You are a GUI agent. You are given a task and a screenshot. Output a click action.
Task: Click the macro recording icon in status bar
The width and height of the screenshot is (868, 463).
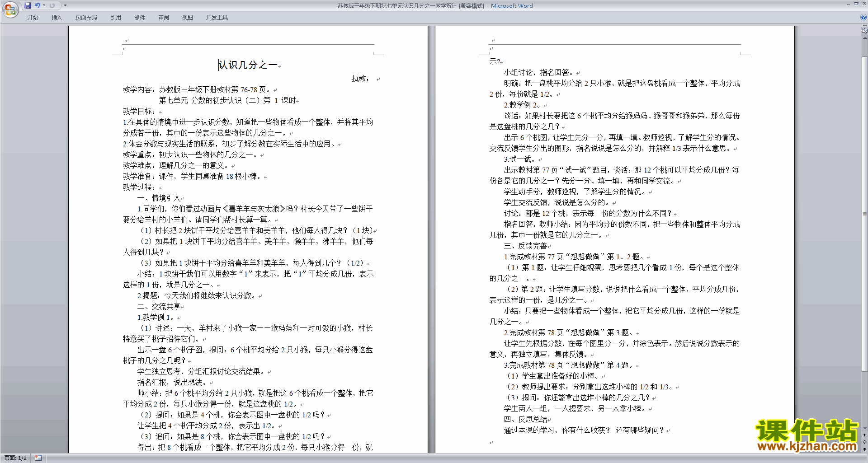pyautogui.click(x=38, y=458)
